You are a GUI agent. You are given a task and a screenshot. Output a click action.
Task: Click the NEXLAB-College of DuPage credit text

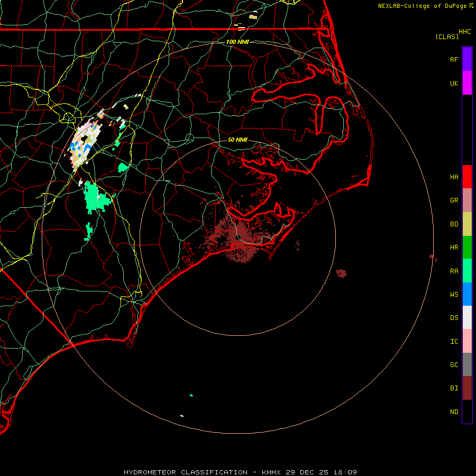pos(422,6)
